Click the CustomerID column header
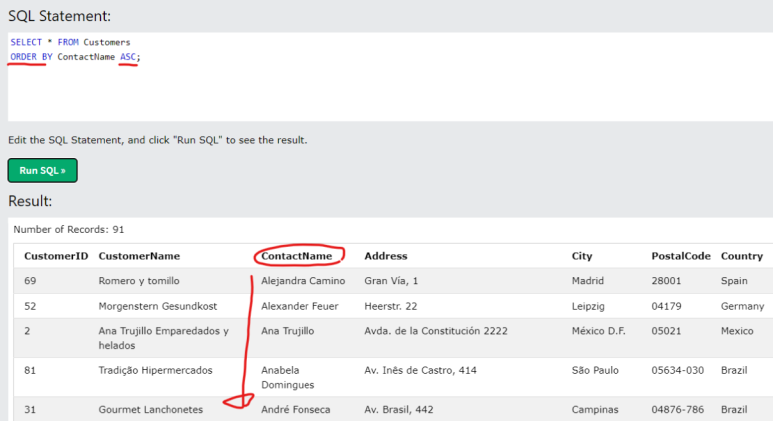The height and width of the screenshot is (421, 773). 56,256
